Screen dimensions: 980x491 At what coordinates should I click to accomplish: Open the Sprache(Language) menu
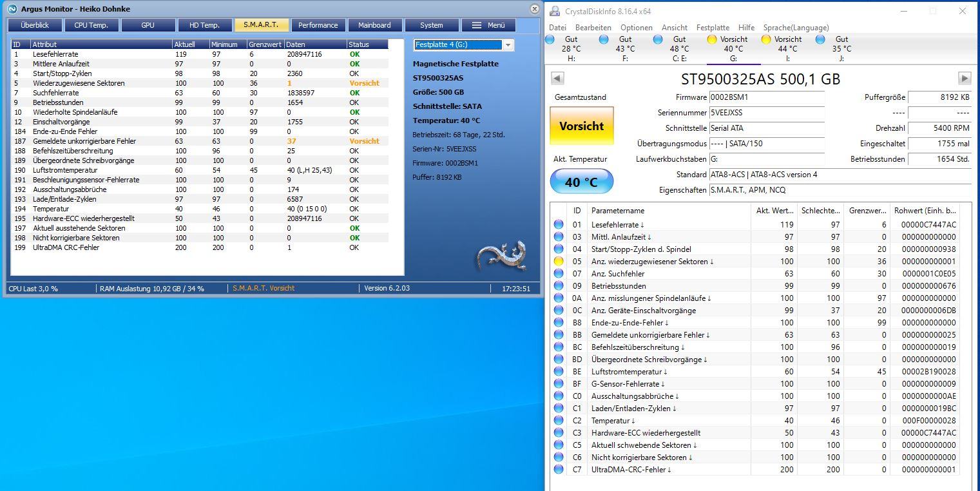(x=796, y=28)
